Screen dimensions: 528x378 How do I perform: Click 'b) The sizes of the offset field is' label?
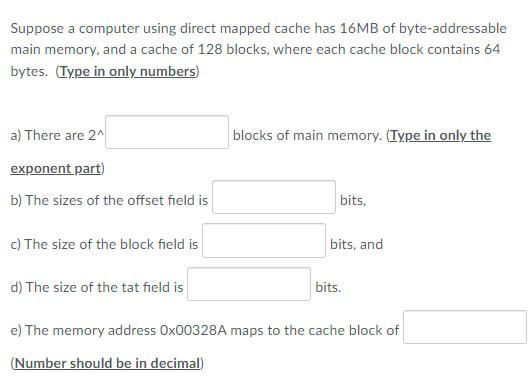click(x=109, y=200)
